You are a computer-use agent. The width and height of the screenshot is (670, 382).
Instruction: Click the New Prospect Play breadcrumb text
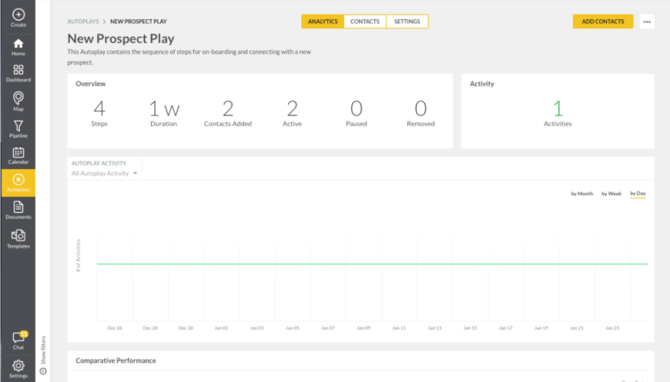138,21
